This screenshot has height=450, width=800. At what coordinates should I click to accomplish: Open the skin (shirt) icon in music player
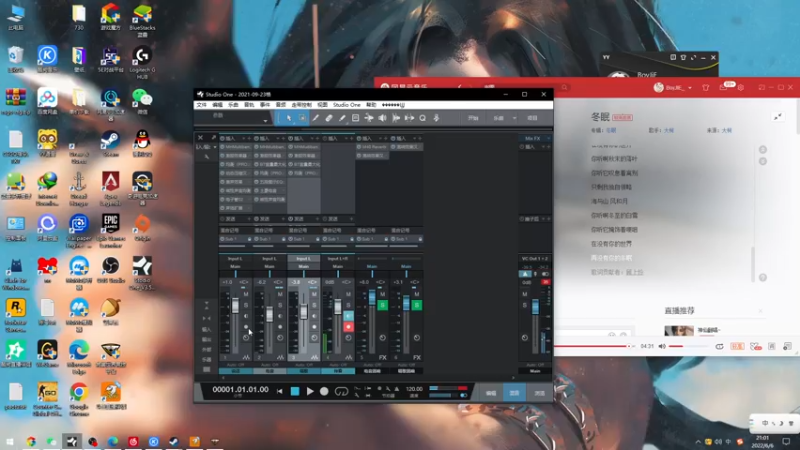tap(706, 88)
